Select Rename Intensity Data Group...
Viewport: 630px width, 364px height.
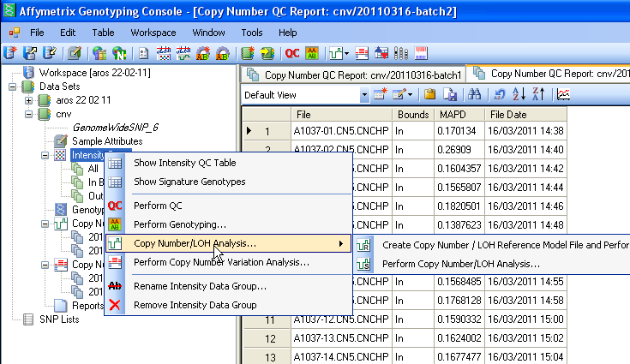pyautogui.click(x=228, y=286)
